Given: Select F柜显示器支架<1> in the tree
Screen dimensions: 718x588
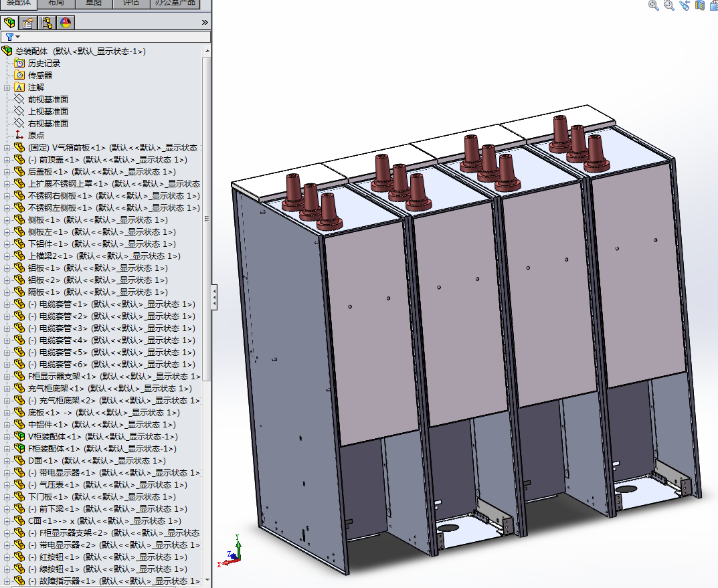Looking at the screenshot, I should pyautogui.click(x=114, y=376).
